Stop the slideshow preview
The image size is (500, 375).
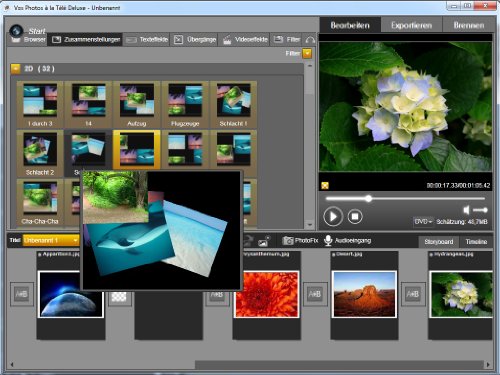coord(355,217)
